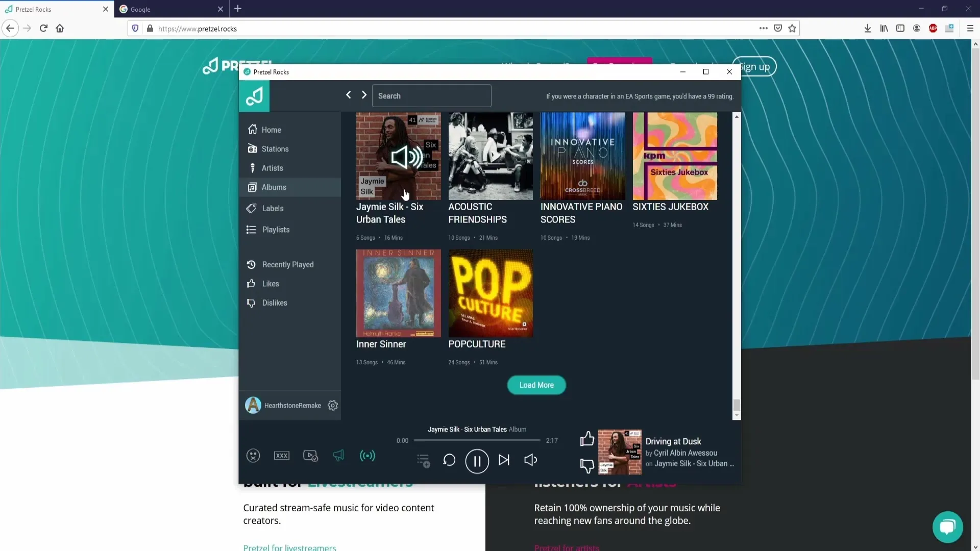This screenshot has height=551, width=980.
Task: Click the Firefox account icon
Action: tap(917, 29)
